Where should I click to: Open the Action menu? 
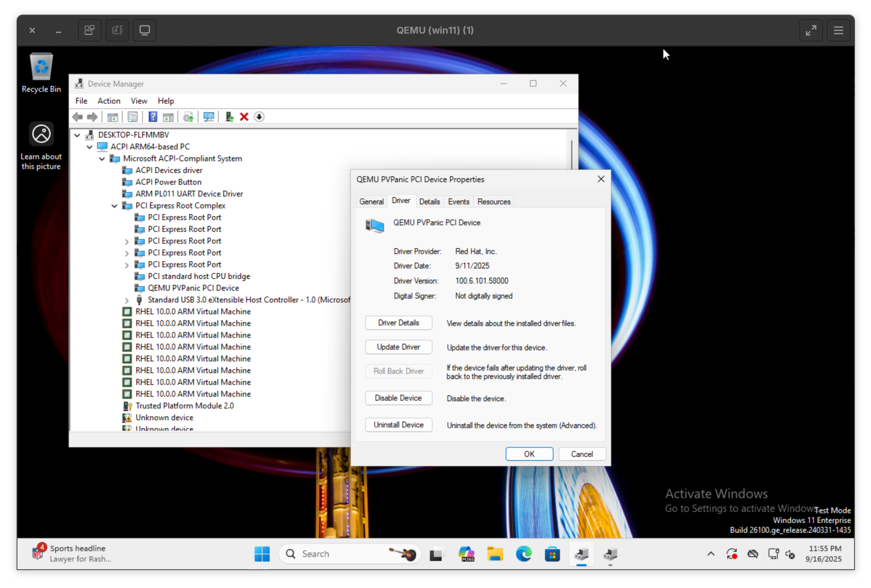tap(109, 101)
